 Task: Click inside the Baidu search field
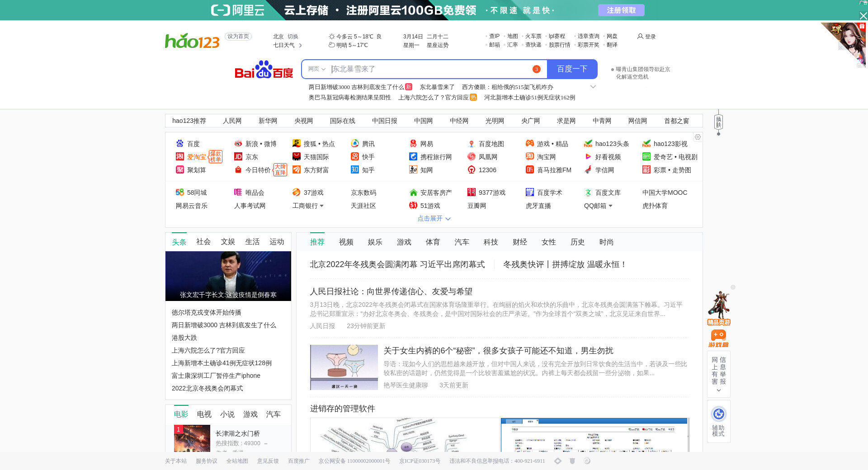click(429, 69)
